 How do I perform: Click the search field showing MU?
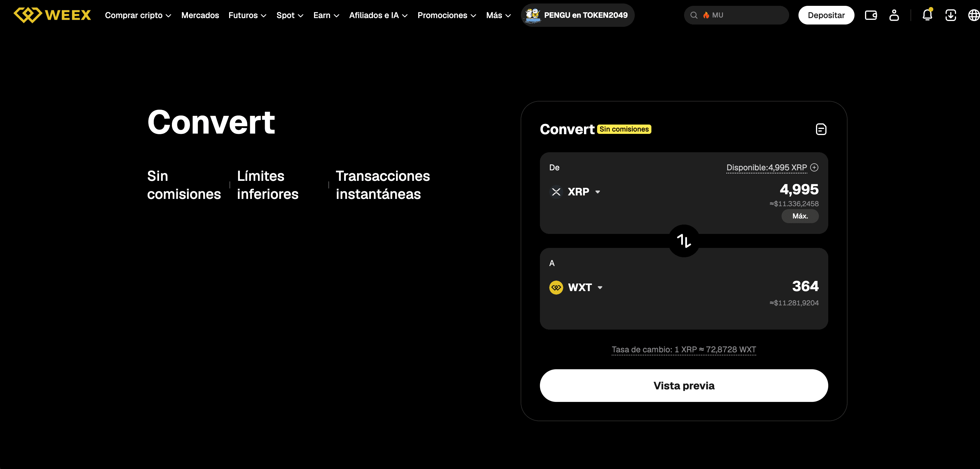(736, 15)
